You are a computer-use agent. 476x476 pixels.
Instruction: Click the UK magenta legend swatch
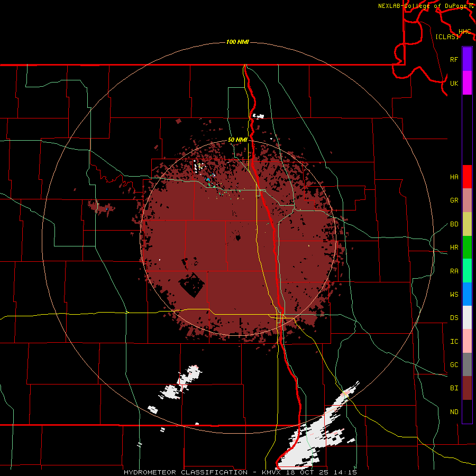point(467,83)
